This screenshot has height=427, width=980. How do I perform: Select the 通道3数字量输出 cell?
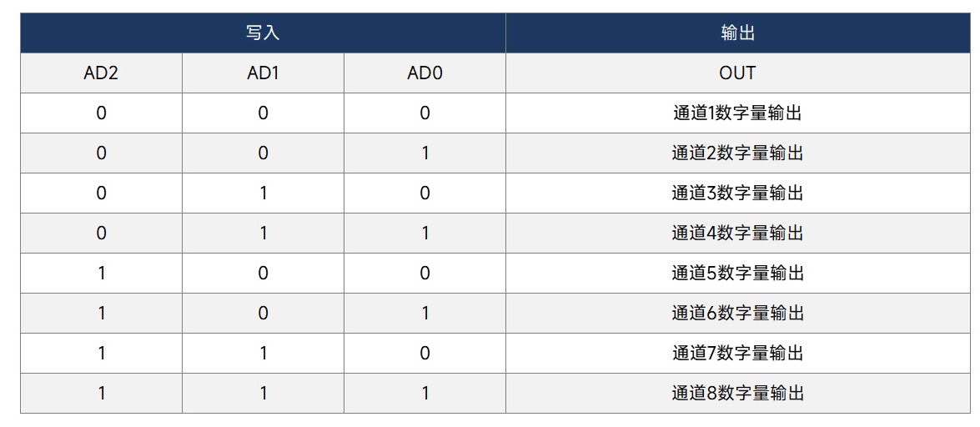click(737, 193)
